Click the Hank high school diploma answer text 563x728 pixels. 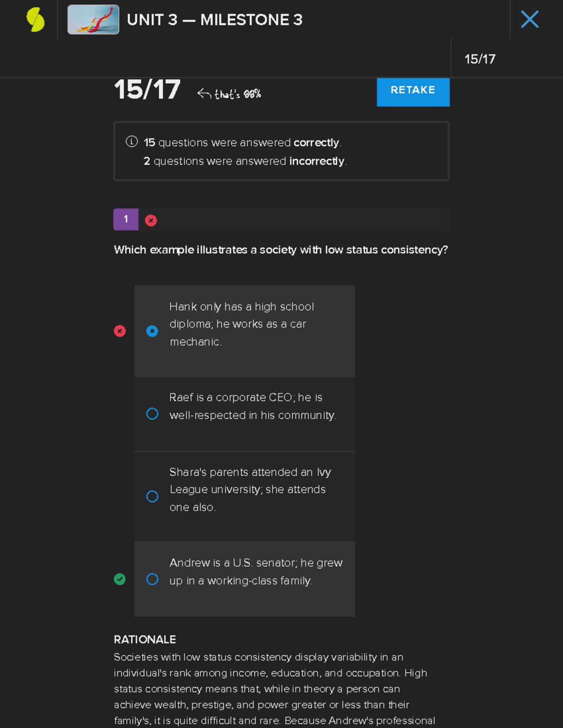coord(241,324)
